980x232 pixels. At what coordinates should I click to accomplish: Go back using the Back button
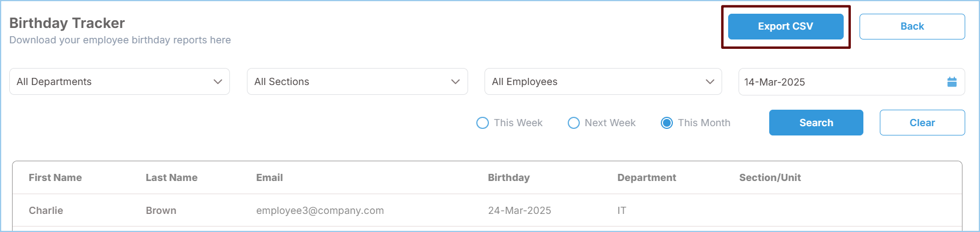click(x=912, y=26)
